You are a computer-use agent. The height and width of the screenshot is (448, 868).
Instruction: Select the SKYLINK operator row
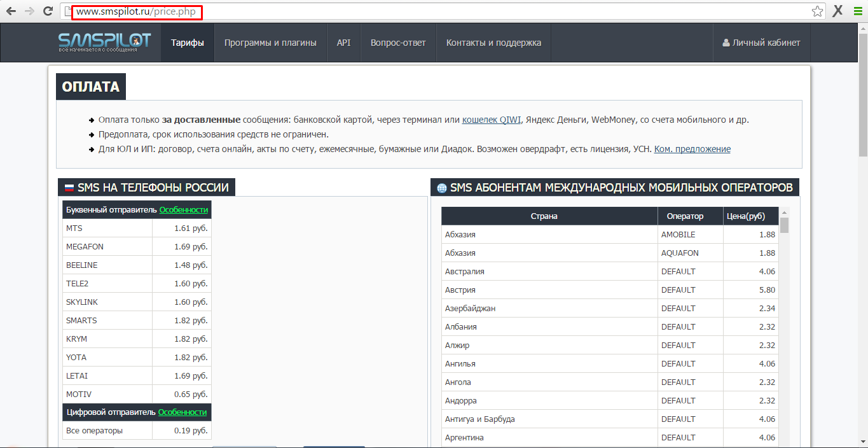point(137,302)
